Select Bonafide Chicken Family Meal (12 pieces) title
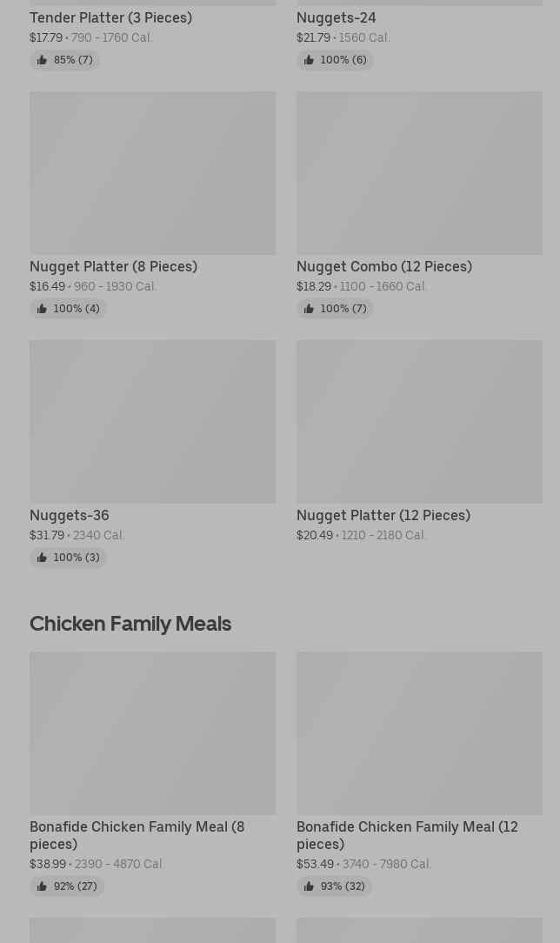The width and height of the screenshot is (560, 943). coord(406,835)
